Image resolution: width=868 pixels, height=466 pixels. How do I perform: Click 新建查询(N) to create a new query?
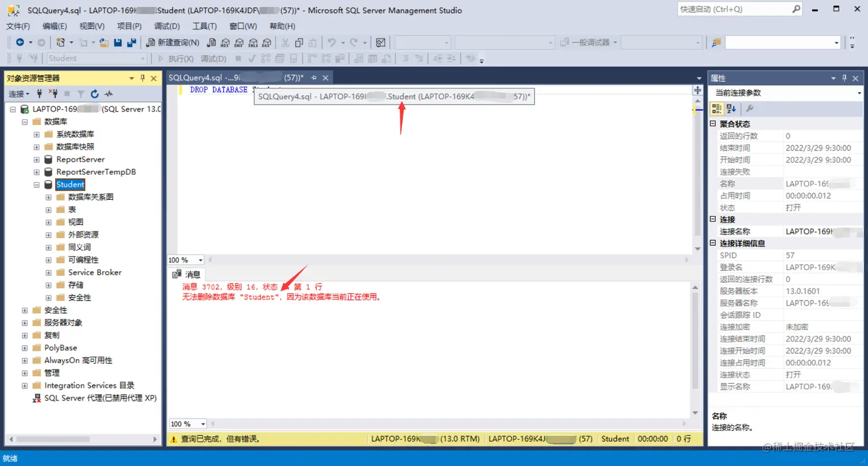click(x=173, y=43)
